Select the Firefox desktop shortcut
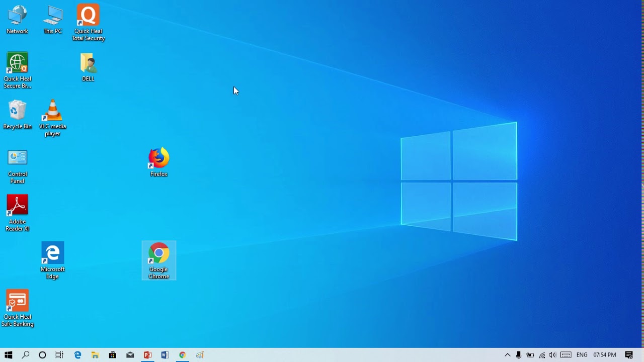This screenshot has width=644, height=362. click(x=158, y=162)
